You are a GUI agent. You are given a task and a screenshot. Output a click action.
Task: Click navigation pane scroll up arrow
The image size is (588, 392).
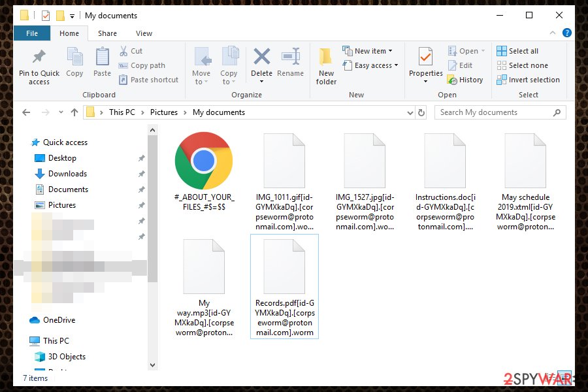coord(152,130)
